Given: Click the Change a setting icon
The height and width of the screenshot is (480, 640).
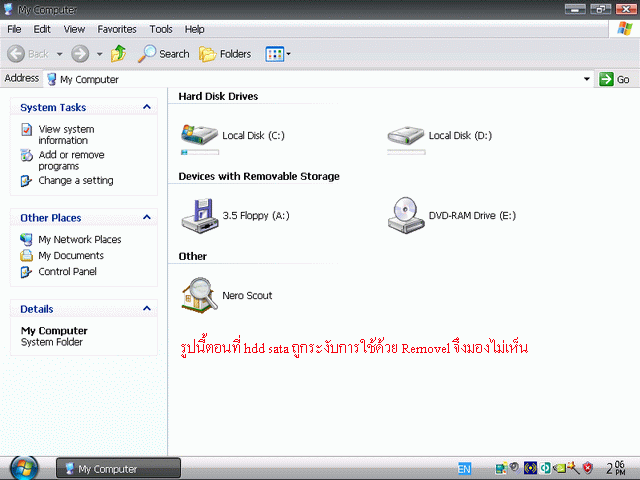Looking at the screenshot, I should click(x=26, y=181).
